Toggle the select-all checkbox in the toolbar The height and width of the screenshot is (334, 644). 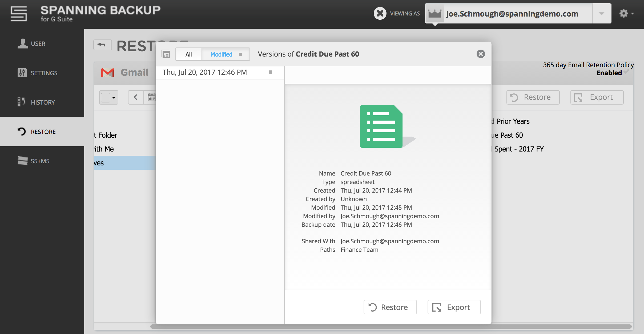[106, 97]
